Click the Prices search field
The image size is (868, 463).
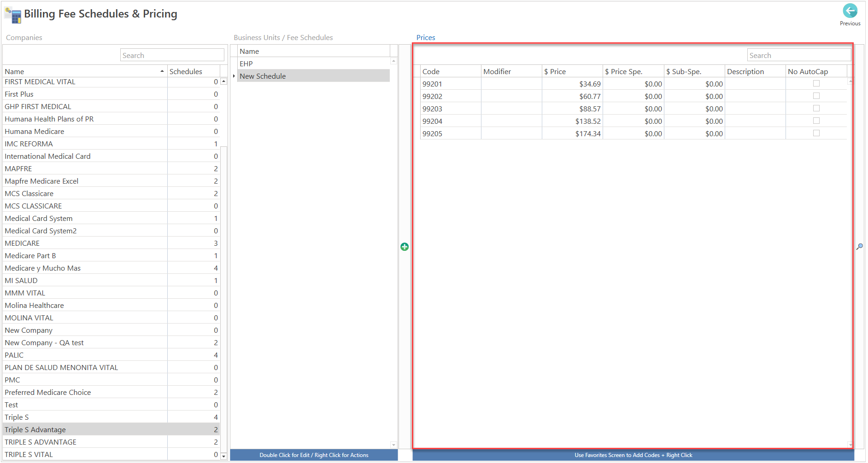tap(799, 55)
